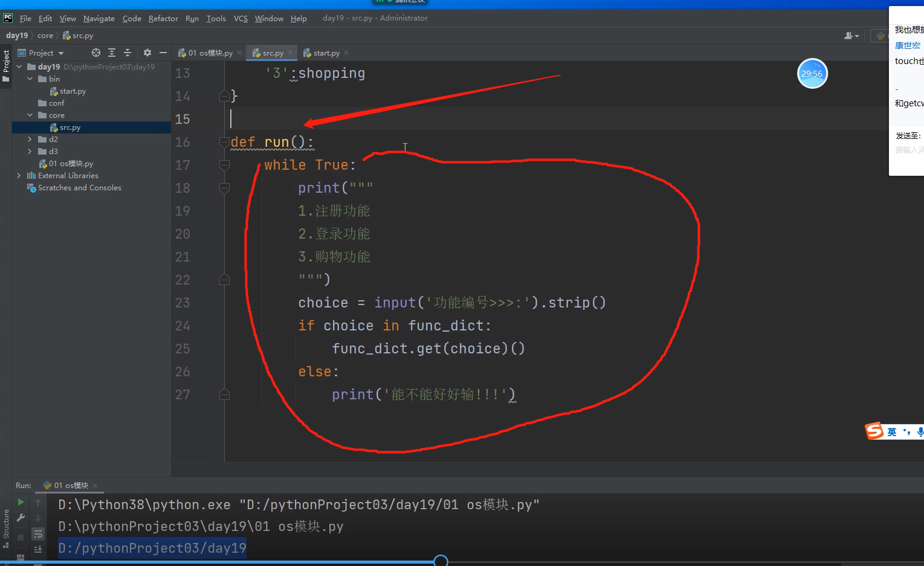Collapse all items in Project panel toolbar
The width and height of the screenshot is (924, 566).
(128, 53)
